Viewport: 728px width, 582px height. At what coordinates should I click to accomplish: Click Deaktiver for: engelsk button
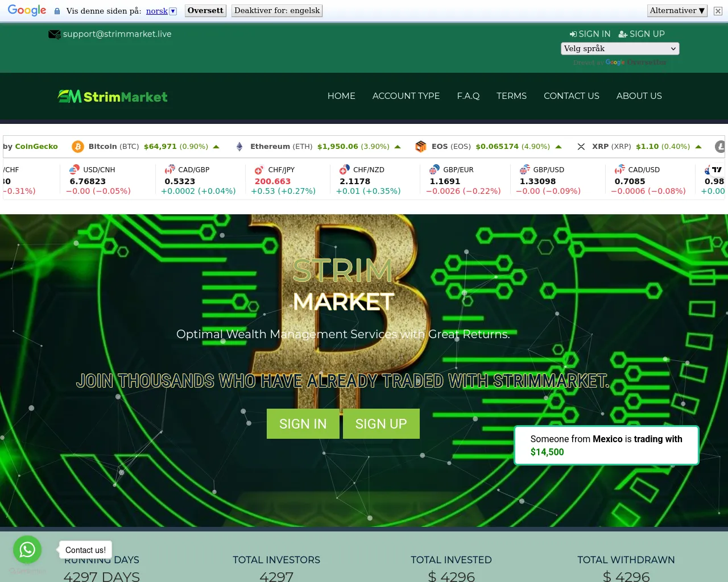277,11
